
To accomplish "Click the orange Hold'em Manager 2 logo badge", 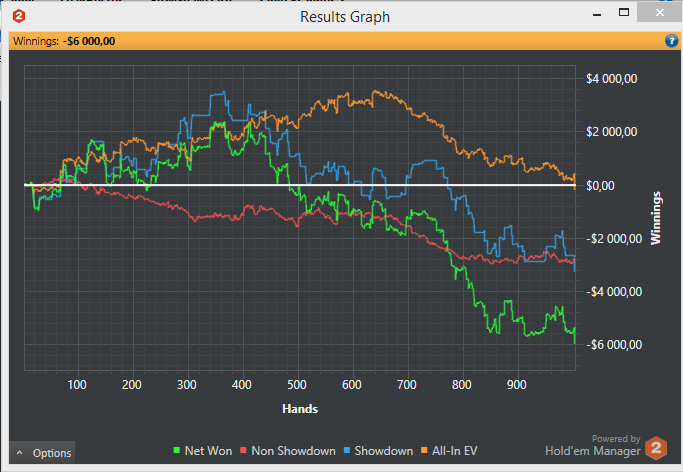I will (656, 448).
